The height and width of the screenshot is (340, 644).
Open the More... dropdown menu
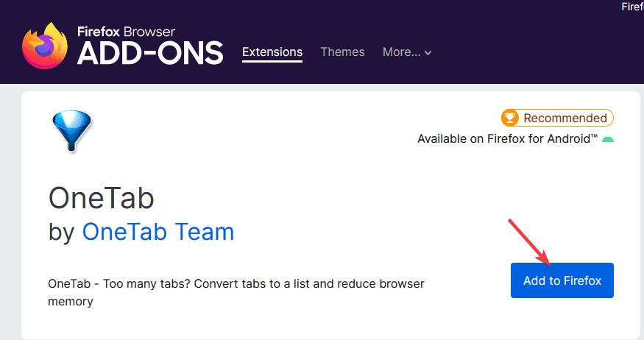[406, 52]
